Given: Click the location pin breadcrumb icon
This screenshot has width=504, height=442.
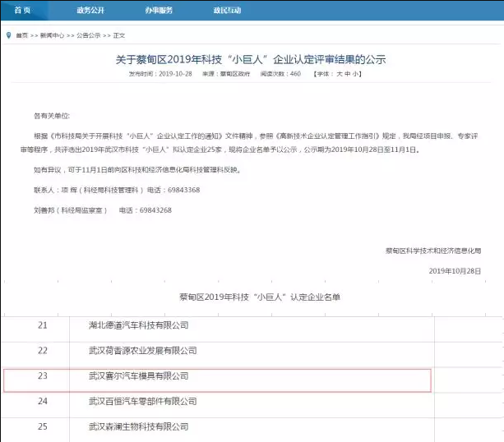Looking at the screenshot, I should click(x=9, y=35).
